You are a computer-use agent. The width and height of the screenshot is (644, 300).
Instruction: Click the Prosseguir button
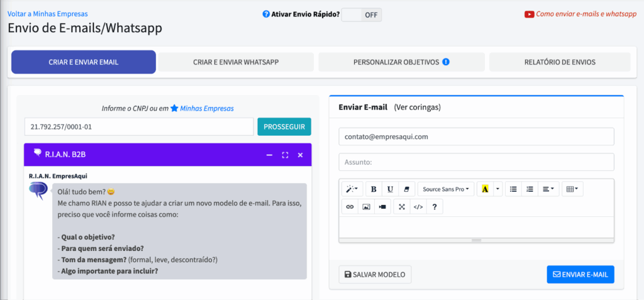[x=284, y=126]
